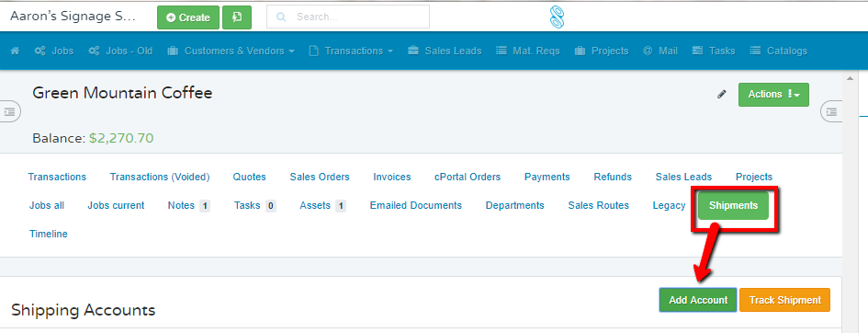Select the cPortal Orders tab
This screenshot has height=333, width=868.
[x=468, y=177]
